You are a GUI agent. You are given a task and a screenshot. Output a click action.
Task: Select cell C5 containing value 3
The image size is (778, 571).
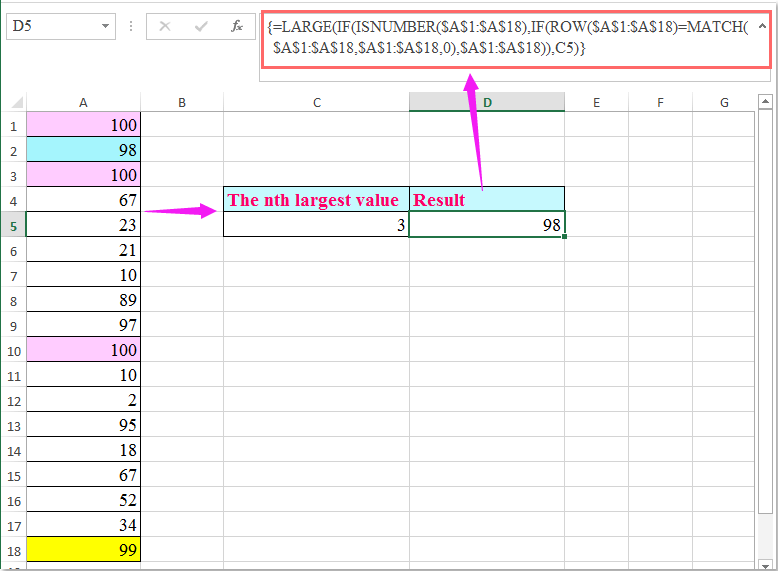pos(316,225)
